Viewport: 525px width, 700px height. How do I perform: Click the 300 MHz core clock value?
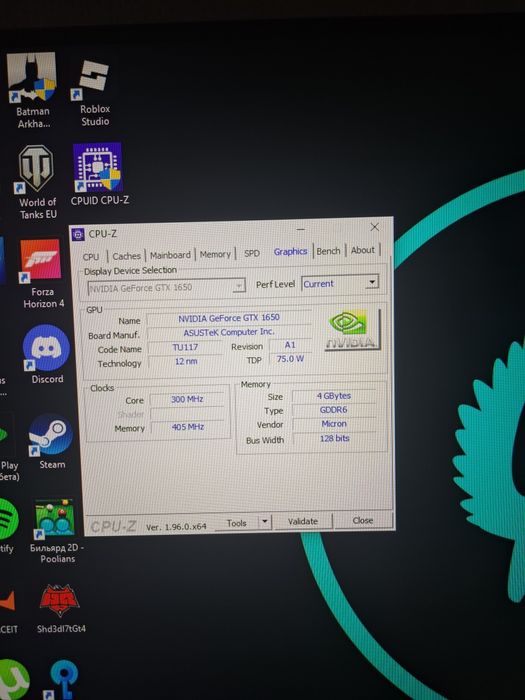(x=187, y=399)
